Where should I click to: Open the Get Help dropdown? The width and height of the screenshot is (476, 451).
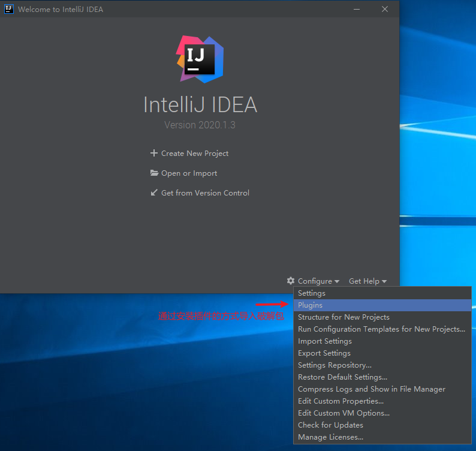click(x=367, y=281)
